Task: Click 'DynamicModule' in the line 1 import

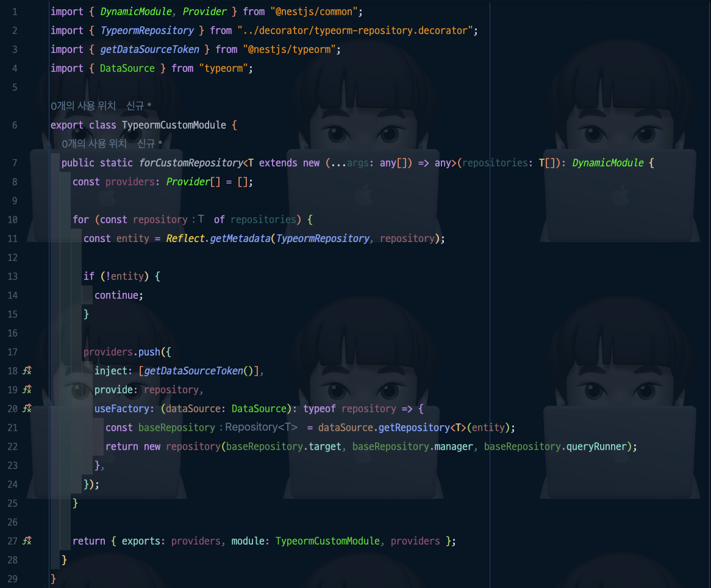Action: (136, 12)
